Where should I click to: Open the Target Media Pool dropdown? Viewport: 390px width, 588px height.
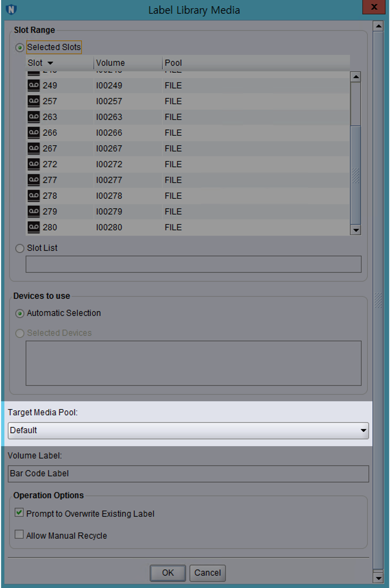coord(363,430)
